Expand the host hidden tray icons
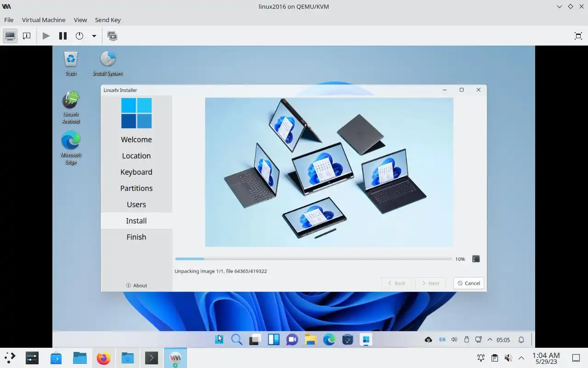 [521, 358]
